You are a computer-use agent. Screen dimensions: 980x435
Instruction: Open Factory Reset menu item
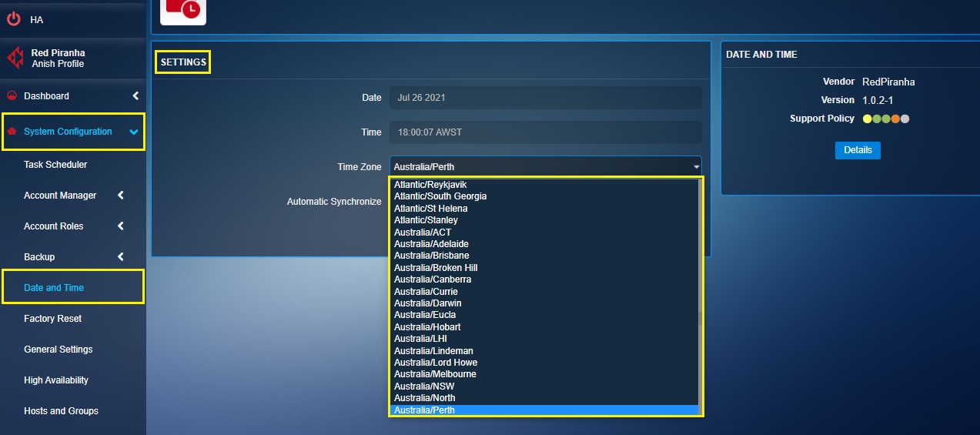click(x=52, y=319)
